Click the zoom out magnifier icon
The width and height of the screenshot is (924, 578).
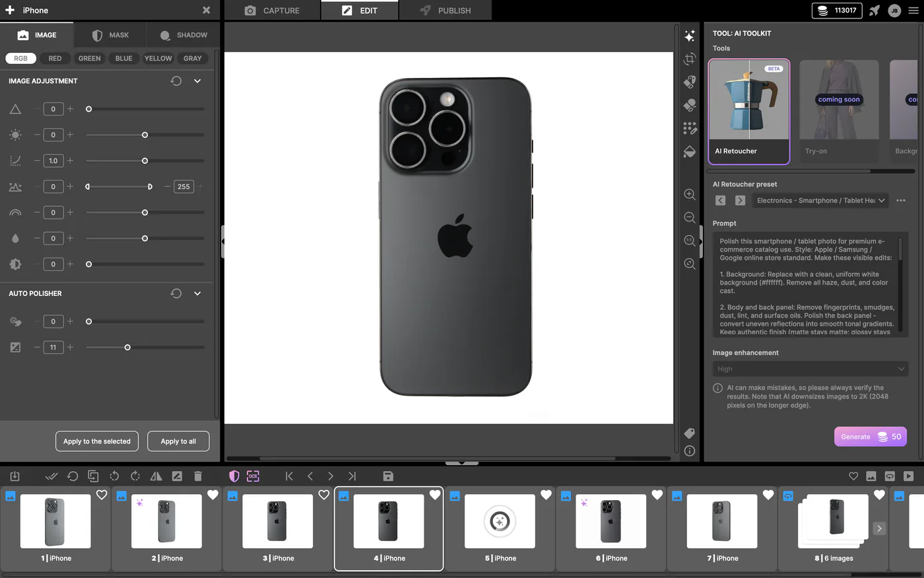pyautogui.click(x=690, y=217)
